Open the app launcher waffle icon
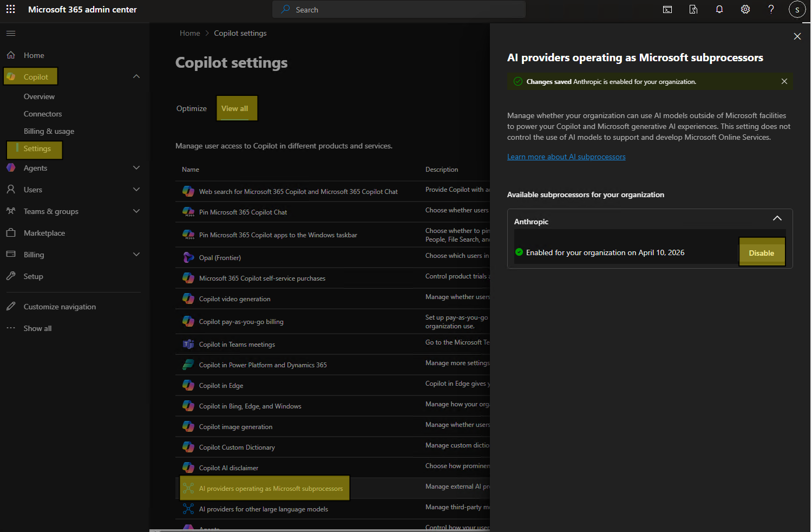The width and height of the screenshot is (812, 532). [x=10, y=9]
